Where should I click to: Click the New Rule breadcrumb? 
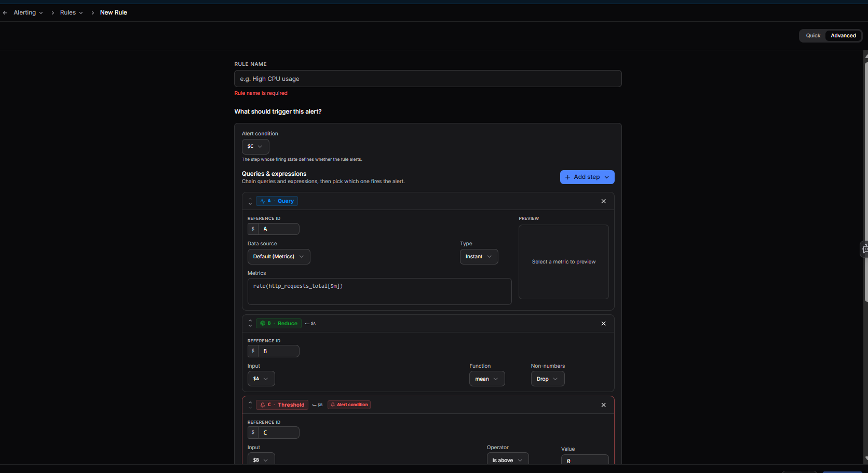point(113,12)
